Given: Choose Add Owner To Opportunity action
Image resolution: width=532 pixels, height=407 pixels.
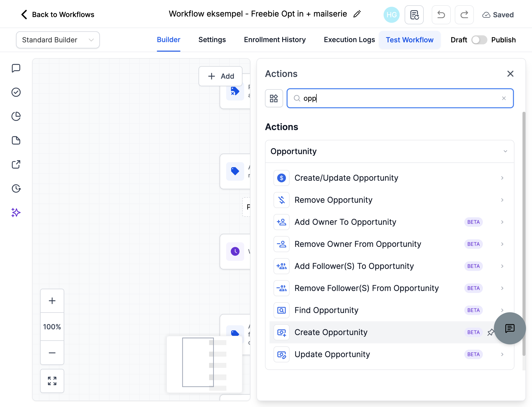Looking at the screenshot, I should [390, 222].
